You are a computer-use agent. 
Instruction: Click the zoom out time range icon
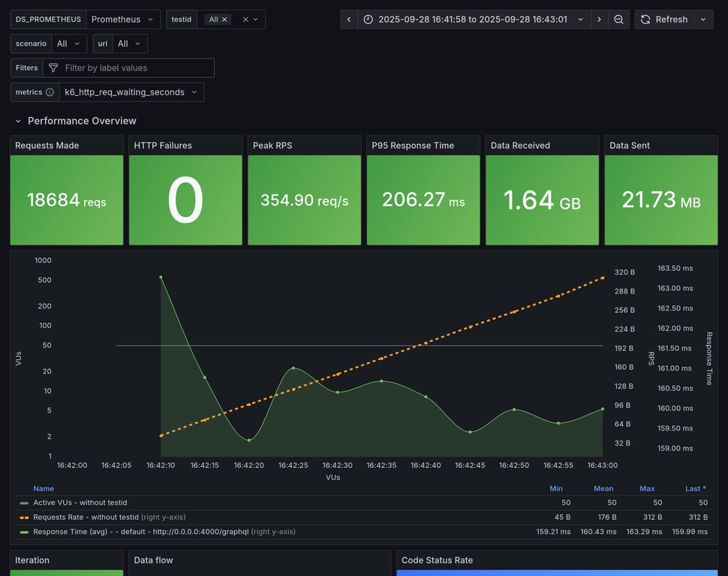coord(618,19)
